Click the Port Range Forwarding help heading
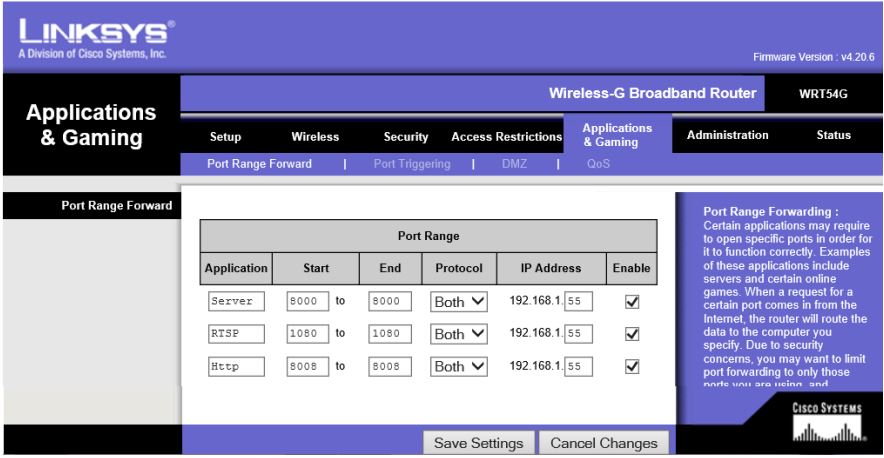The height and width of the screenshot is (458, 884). (771, 212)
